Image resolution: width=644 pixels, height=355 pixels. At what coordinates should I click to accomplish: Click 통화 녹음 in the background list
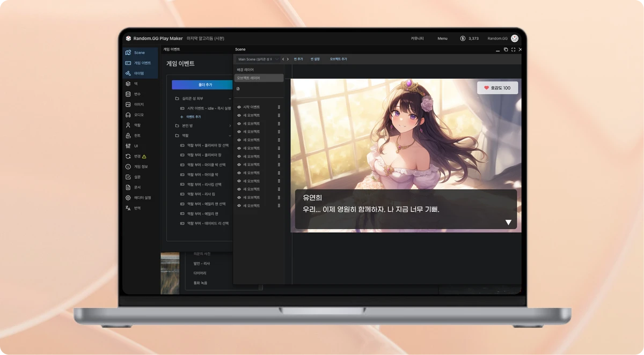click(x=200, y=283)
